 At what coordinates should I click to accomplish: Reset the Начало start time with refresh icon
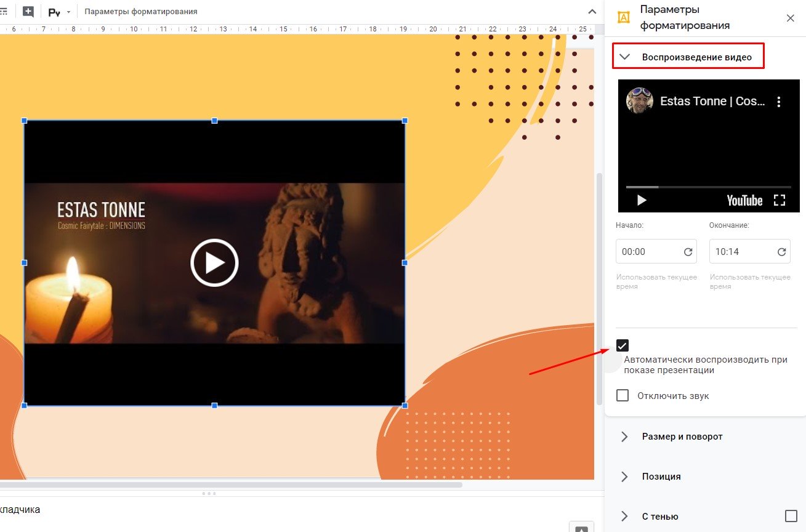(688, 252)
